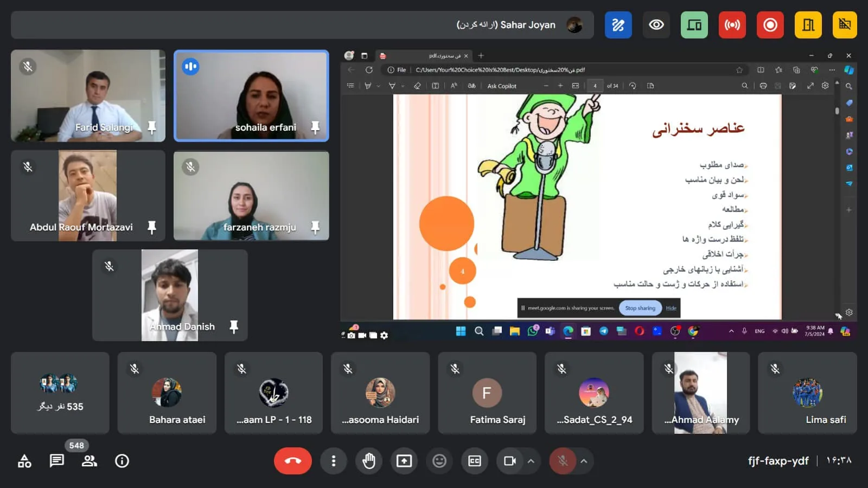Open the three-dot more options menu
This screenshot has height=488, width=868.
point(334,461)
